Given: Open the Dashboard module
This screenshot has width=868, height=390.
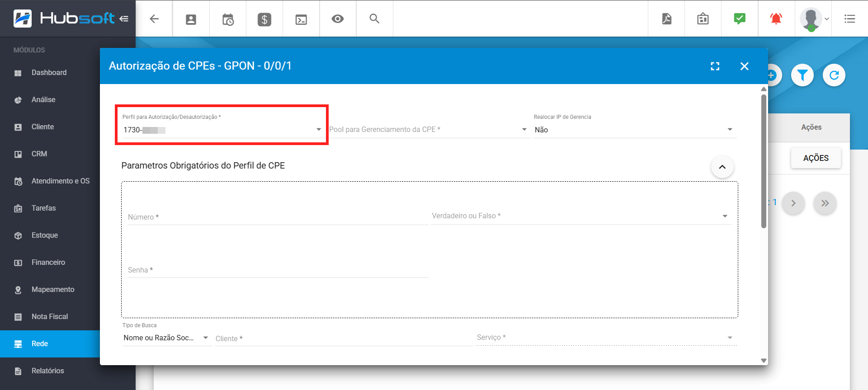Looking at the screenshot, I should (x=50, y=73).
